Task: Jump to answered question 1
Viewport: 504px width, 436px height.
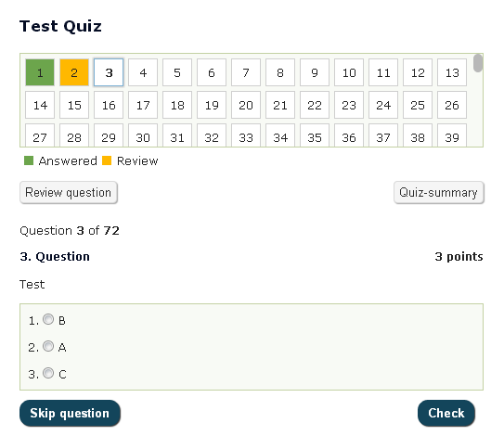Action: 40,72
